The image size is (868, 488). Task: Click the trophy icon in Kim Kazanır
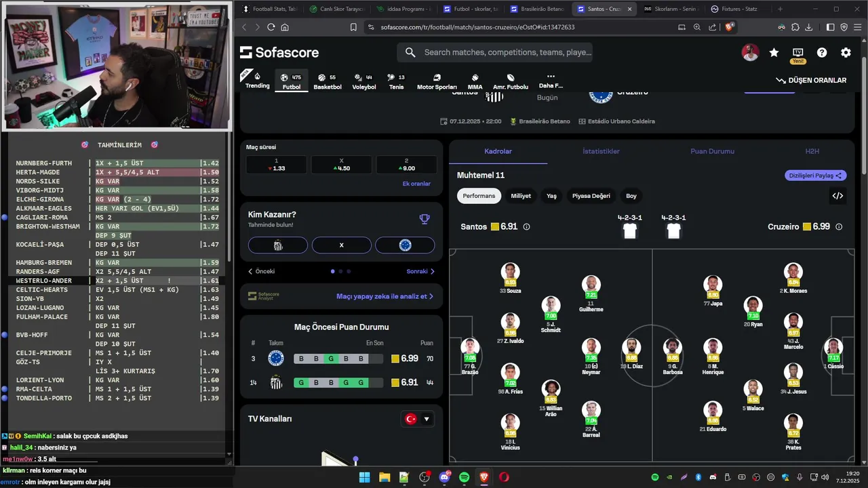pyautogui.click(x=425, y=219)
